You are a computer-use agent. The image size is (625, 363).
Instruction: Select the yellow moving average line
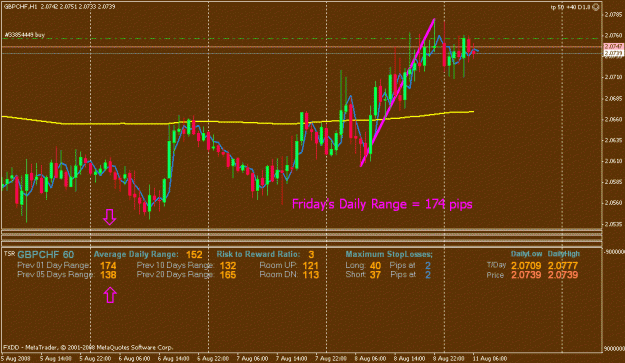click(239, 122)
